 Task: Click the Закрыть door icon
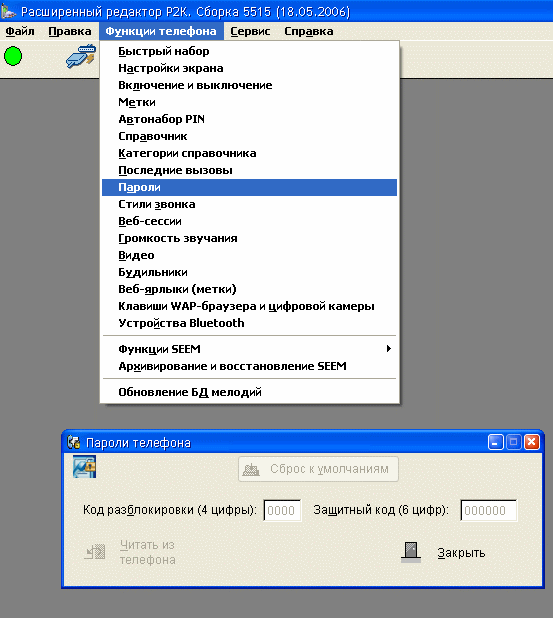pyautogui.click(x=411, y=552)
